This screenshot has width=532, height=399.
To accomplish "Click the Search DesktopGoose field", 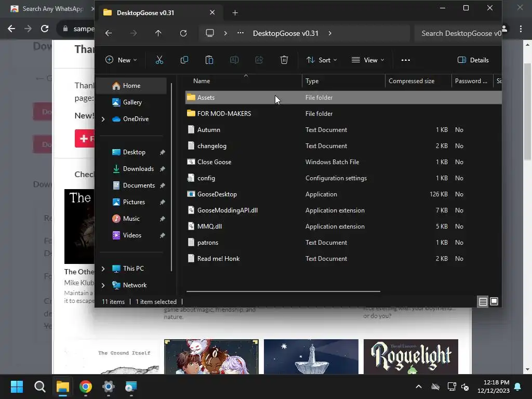I will click(458, 33).
